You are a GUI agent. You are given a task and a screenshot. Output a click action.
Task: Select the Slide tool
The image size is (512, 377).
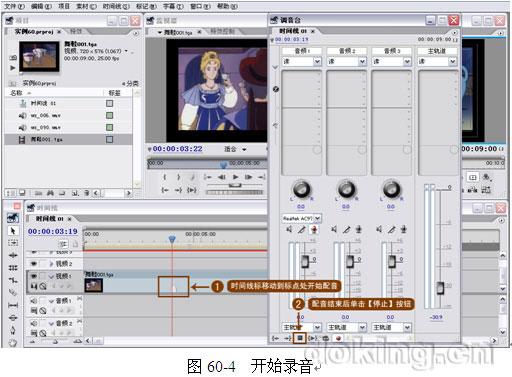click(13, 317)
